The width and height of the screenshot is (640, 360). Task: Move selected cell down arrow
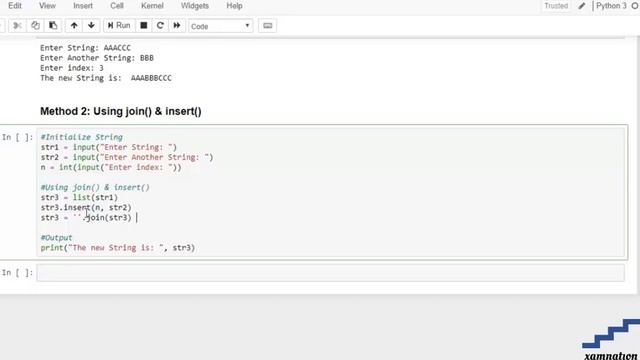click(x=91, y=26)
